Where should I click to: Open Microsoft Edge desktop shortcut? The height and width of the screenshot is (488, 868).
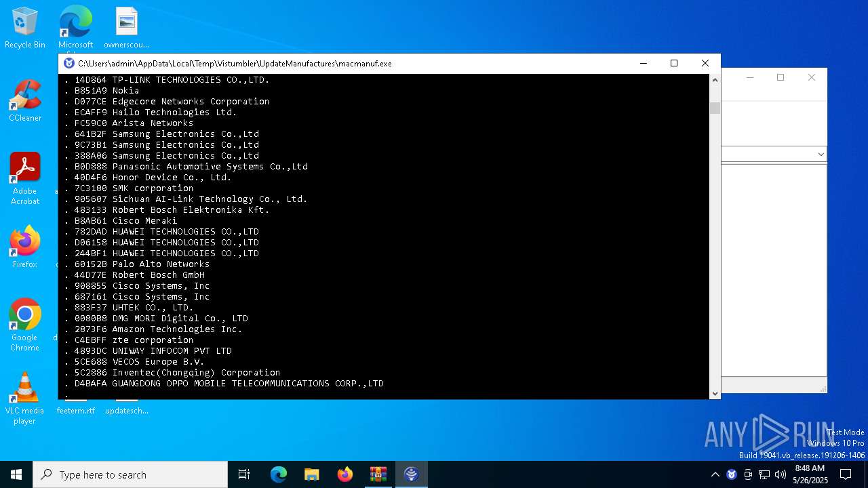pos(75,28)
